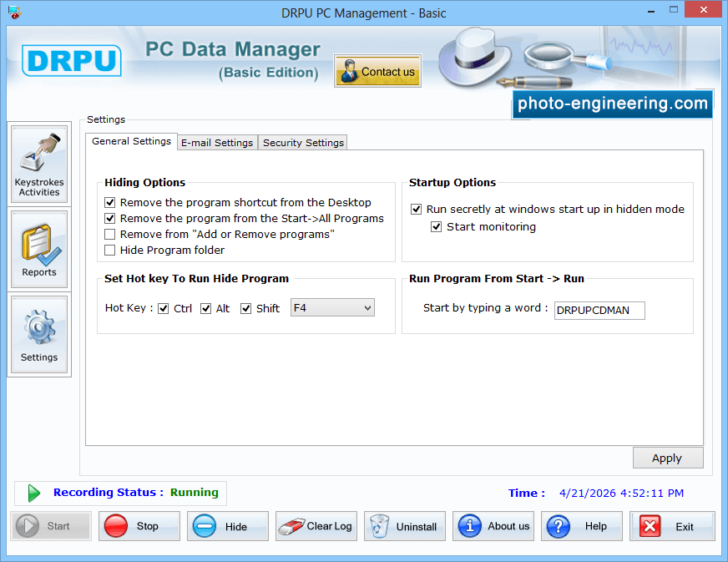The image size is (728, 562).
Task: Hide the program with the Hide button
Action: click(x=228, y=526)
